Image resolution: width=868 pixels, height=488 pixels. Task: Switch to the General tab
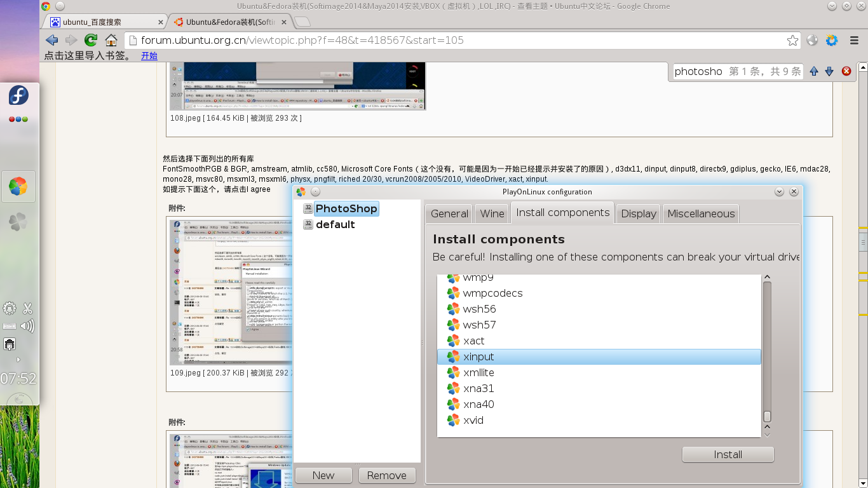[x=449, y=213]
